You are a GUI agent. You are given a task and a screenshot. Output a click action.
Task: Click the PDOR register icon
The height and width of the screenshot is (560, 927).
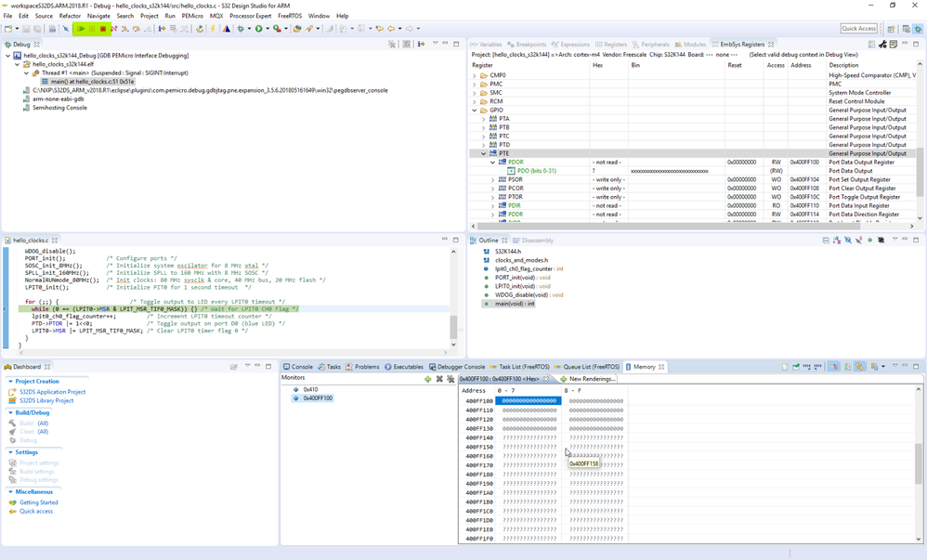(503, 163)
